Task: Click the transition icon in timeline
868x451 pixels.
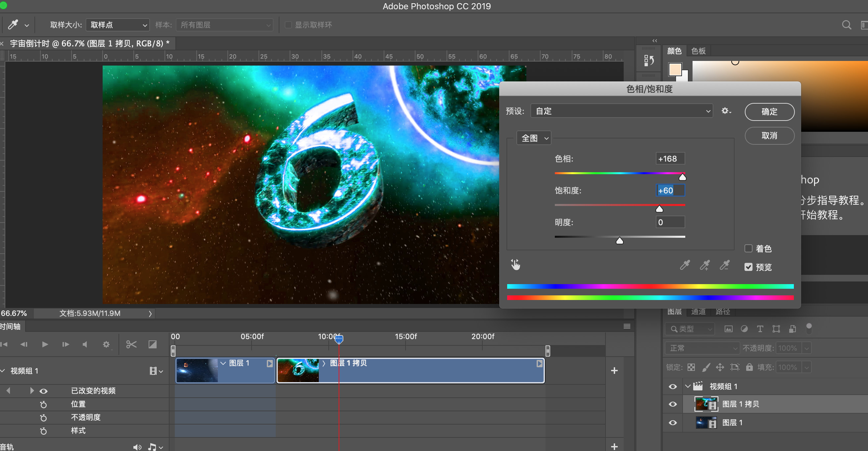Action: [153, 344]
